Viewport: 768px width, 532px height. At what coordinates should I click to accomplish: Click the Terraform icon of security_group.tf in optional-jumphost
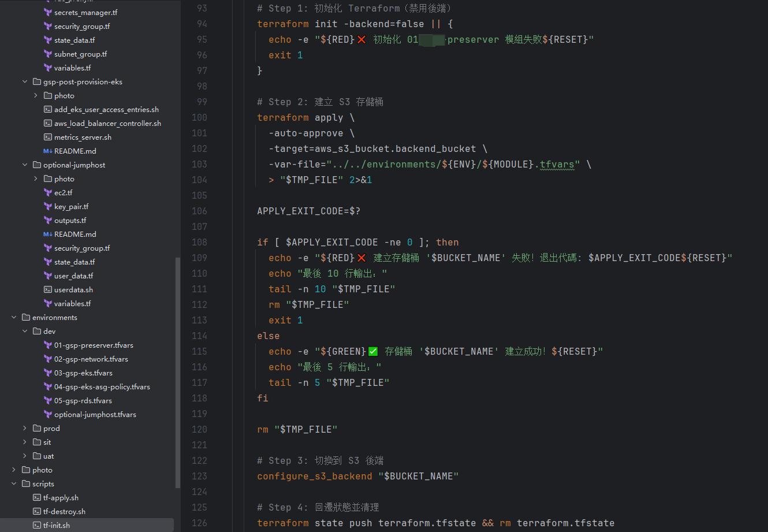click(48, 248)
